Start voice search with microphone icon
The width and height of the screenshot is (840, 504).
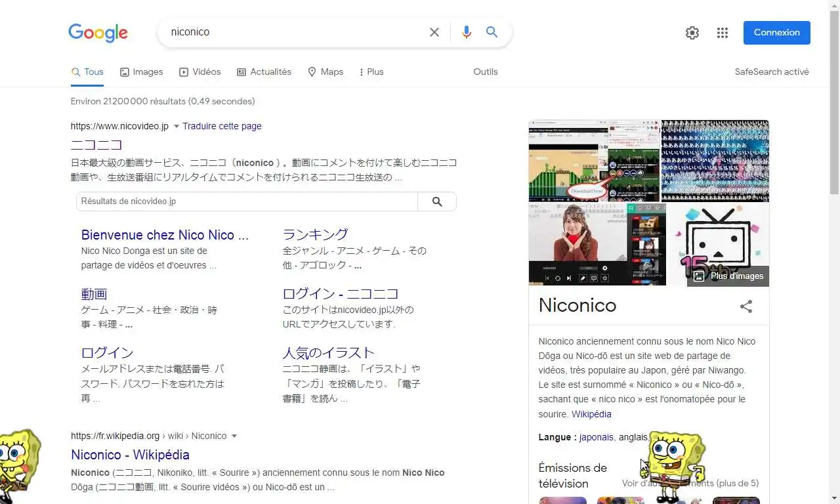[x=466, y=32]
